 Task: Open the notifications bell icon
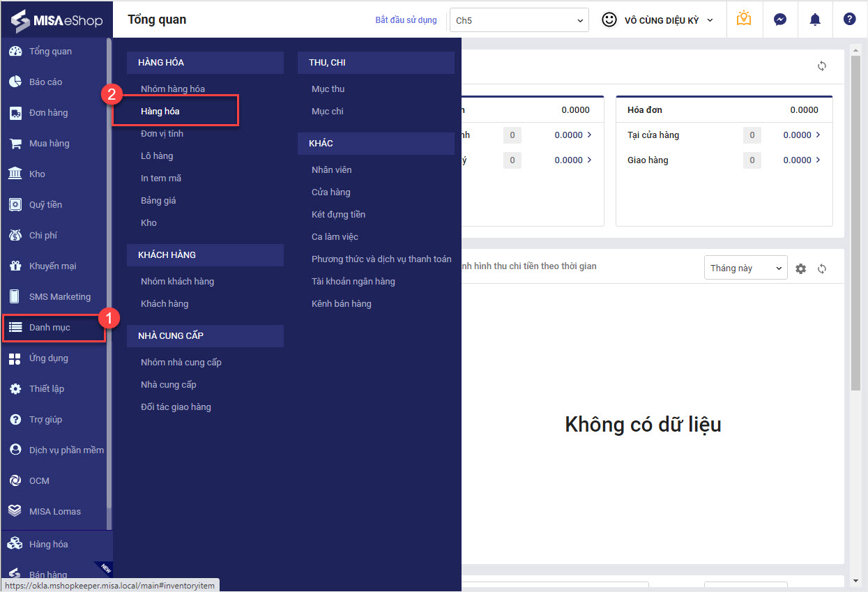click(815, 20)
